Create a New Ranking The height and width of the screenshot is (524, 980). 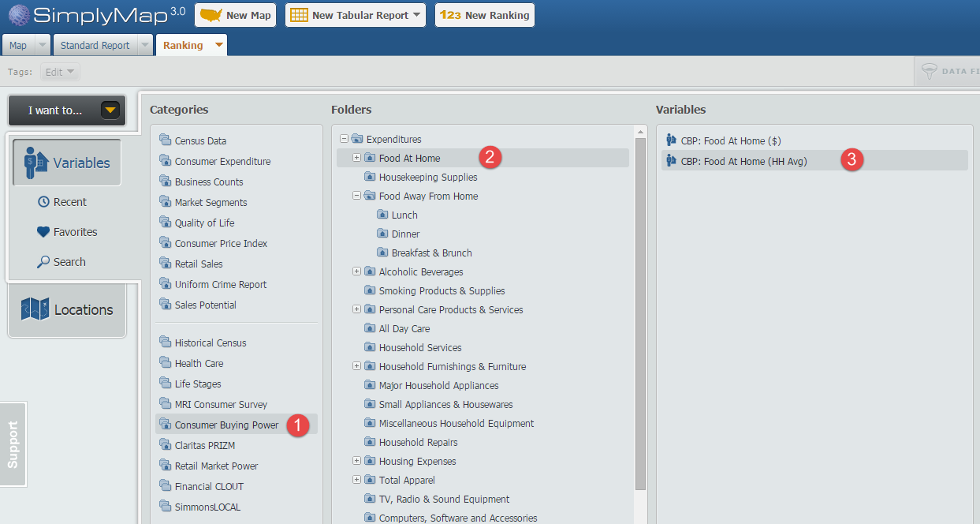[x=485, y=15]
